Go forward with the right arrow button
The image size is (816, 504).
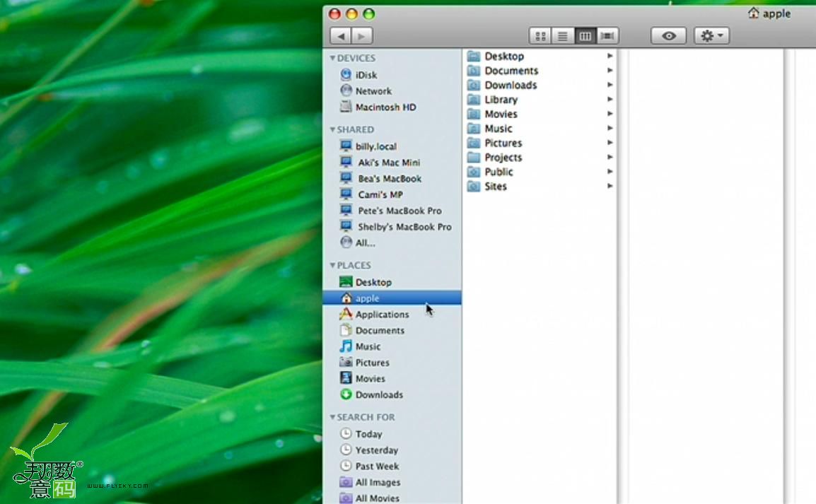(x=362, y=36)
